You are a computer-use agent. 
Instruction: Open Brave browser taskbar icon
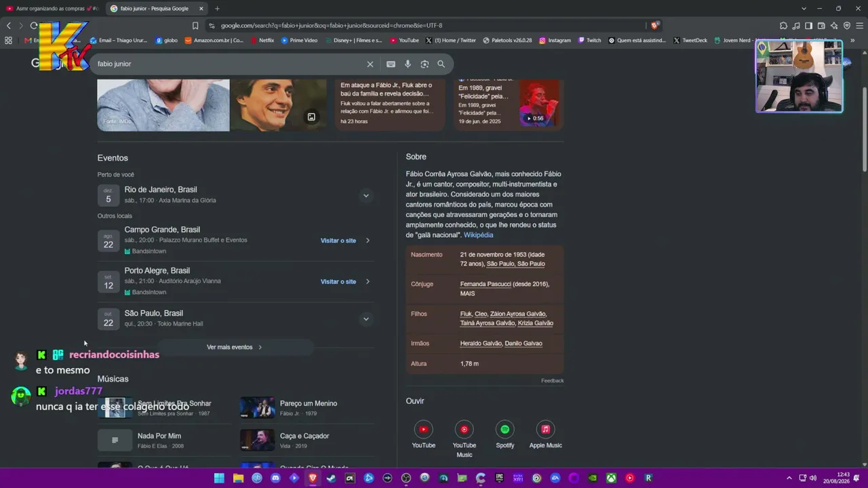[313, 478]
